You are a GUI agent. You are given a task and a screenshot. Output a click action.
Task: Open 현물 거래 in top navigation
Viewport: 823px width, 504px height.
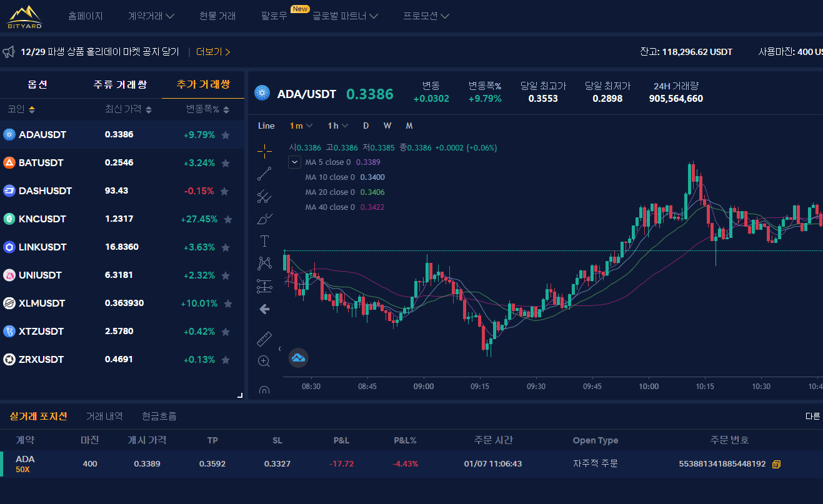tap(217, 16)
